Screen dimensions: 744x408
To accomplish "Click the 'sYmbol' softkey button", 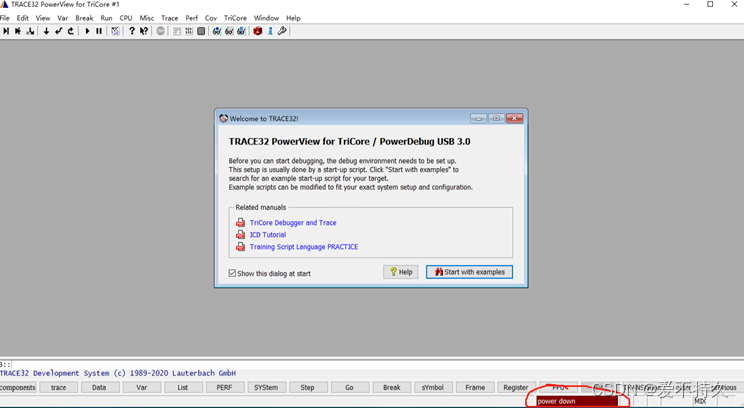I will [433, 388].
